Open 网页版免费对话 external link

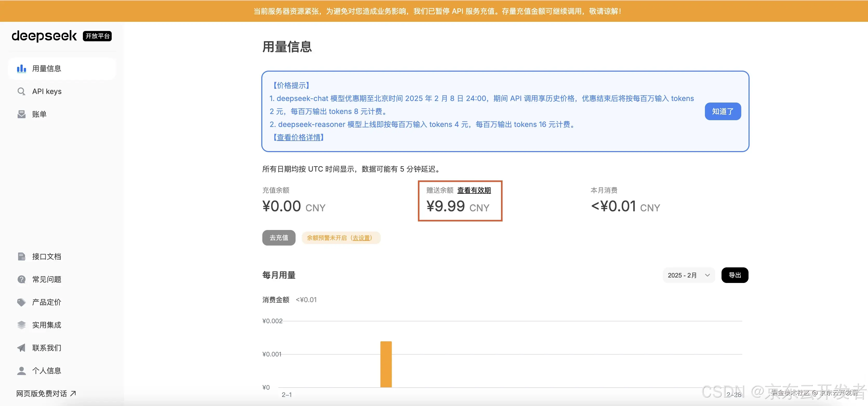click(46, 394)
